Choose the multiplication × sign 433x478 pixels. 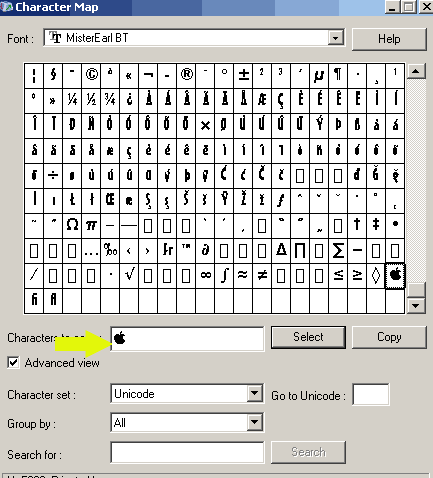(x=205, y=126)
